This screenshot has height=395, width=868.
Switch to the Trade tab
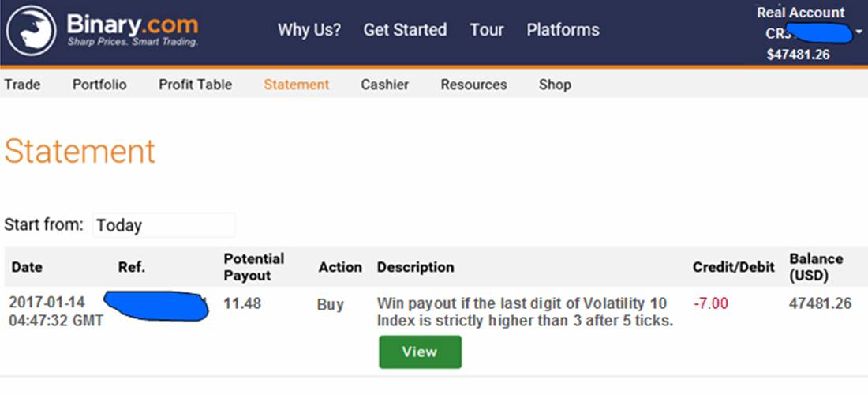pyautogui.click(x=22, y=85)
